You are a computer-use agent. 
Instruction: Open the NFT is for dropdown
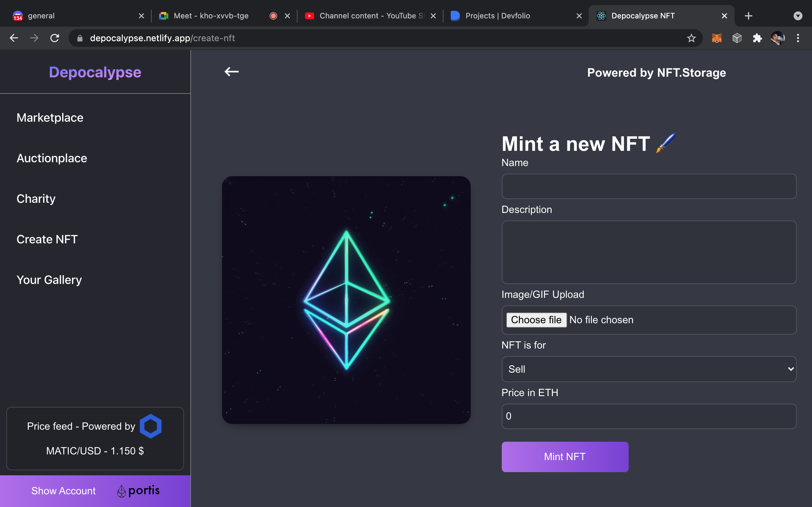coord(649,369)
